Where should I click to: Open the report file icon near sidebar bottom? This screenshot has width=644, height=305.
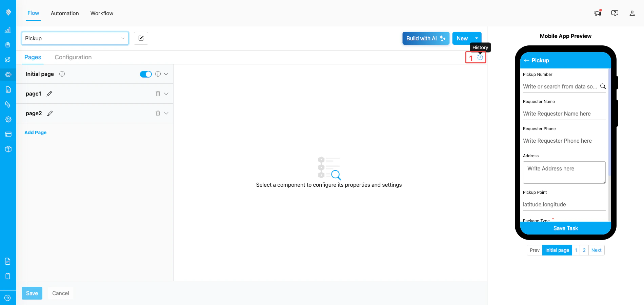(8, 261)
